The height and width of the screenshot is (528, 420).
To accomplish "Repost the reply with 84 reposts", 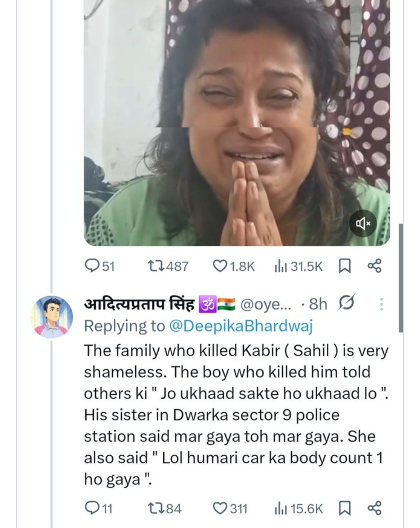I will 164,509.
